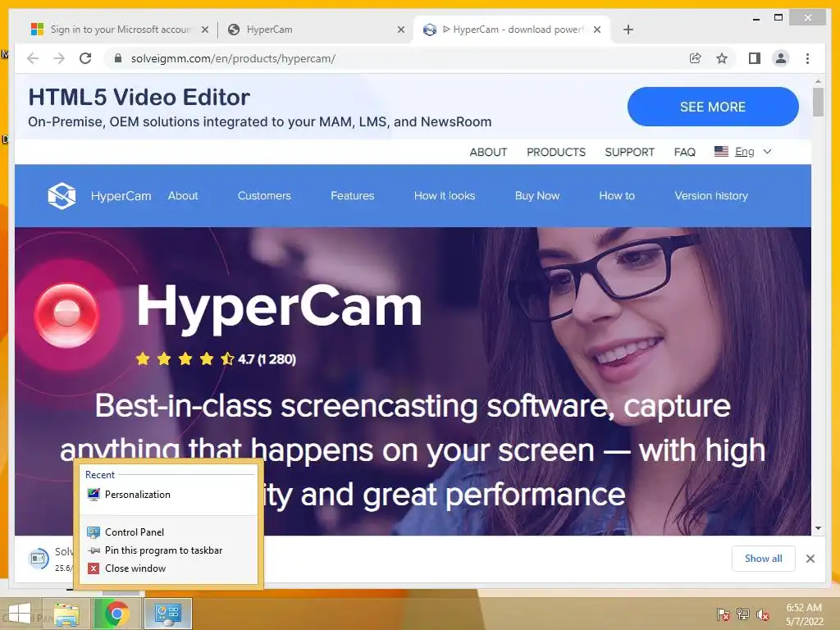Viewport: 840px width, 630px height.
Task: Click the page vertical scrollbar thumb
Action: click(818, 102)
